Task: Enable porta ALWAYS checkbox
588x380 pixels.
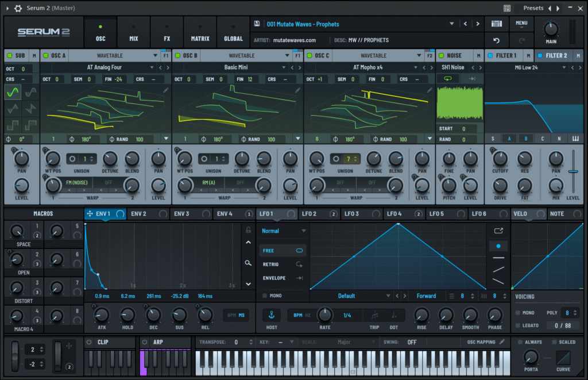Action: pos(520,342)
